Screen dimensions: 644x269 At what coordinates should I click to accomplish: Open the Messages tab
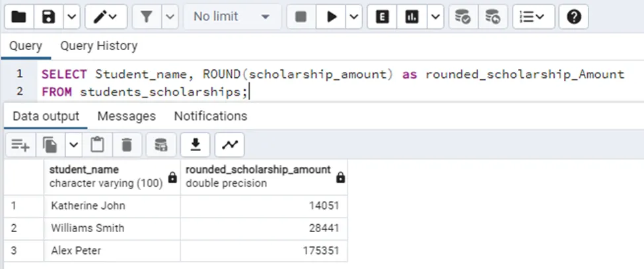(126, 116)
